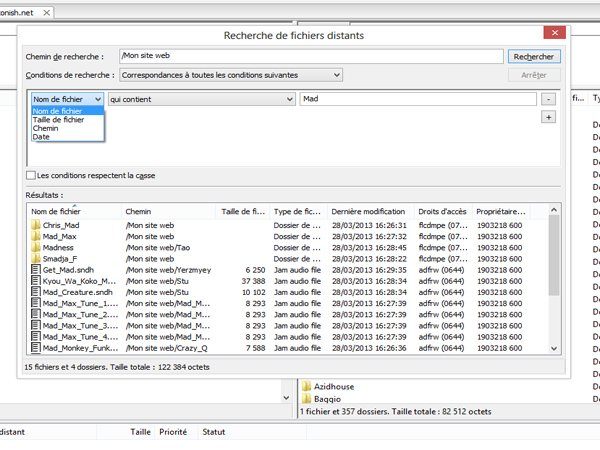Toggle case-sensitive conditions checkbox
Viewport: 600px width, 450px height.
[x=31, y=175]
